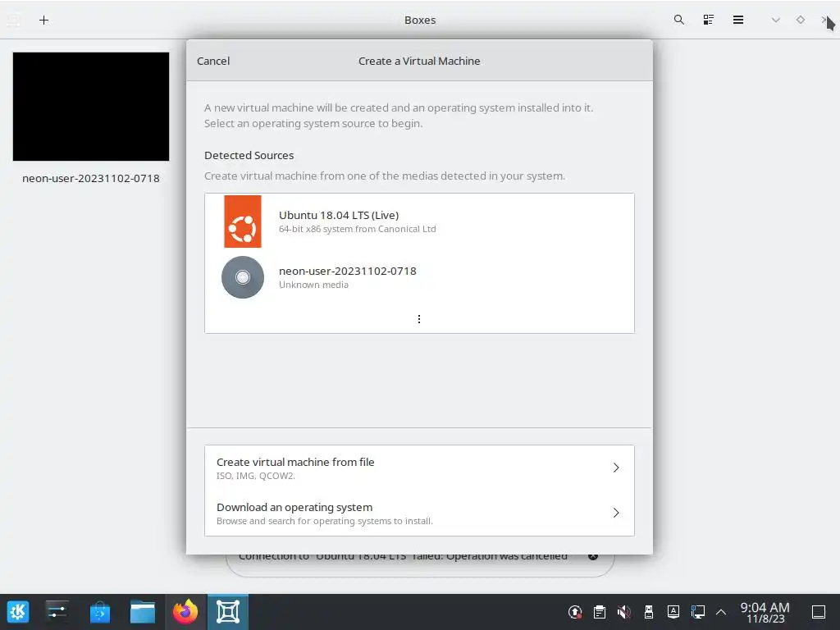Show more detected sources via three dots
The height and width of the screenshot is (630, 840).
[419, 319]
